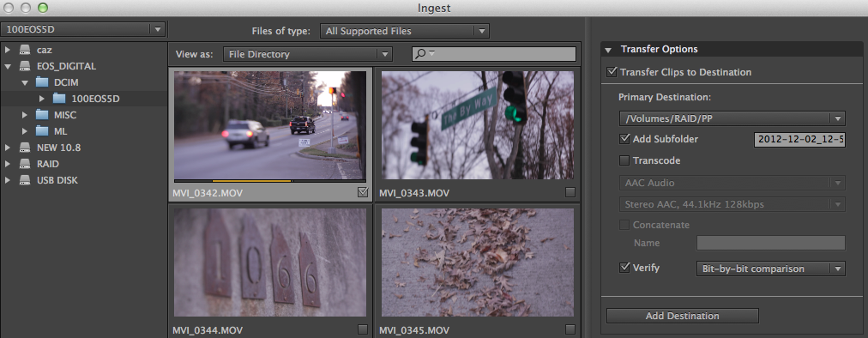Click the caz drive icon

click(25, 50)
